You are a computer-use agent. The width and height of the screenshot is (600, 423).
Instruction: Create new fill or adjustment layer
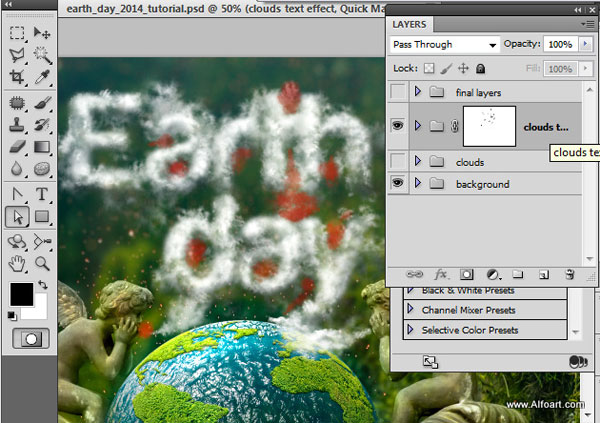tap(494, 274)
